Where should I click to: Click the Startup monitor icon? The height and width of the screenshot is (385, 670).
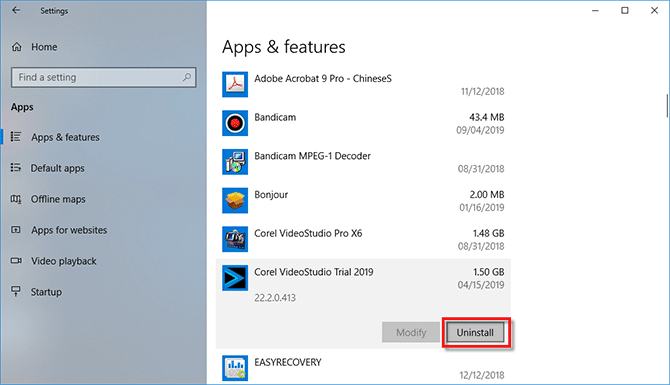16,291
